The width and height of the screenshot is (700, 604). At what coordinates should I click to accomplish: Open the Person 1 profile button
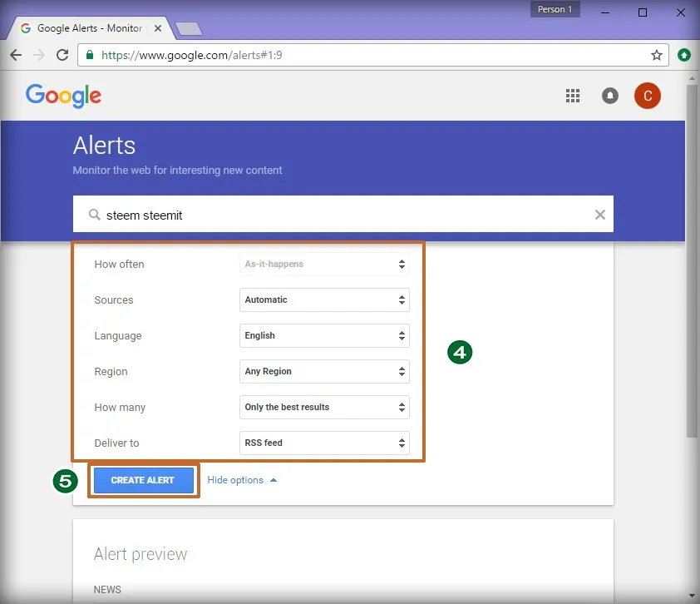pos(555,9)
